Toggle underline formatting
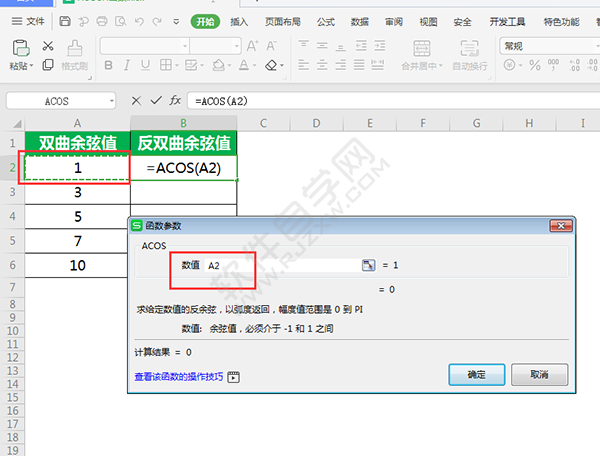This screenshot has width=600, height=456. 143,66
